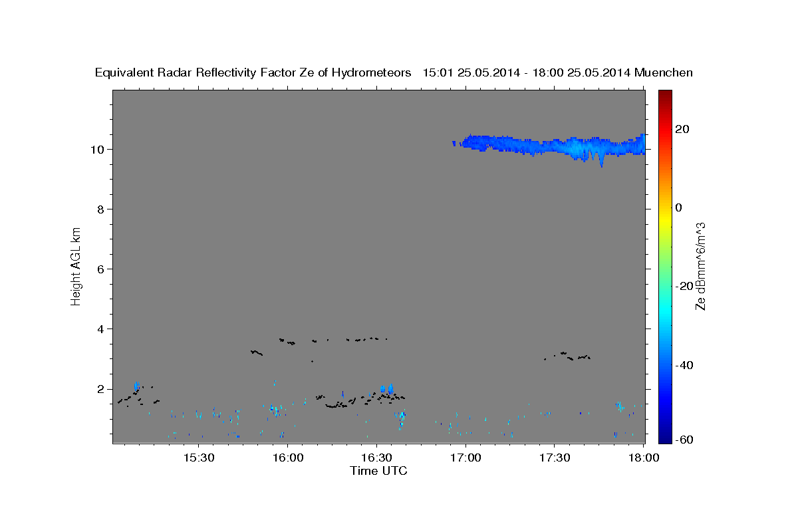798x532 pixels.
Task: Click the '17:00' time tick label
Action: (465, 458)
